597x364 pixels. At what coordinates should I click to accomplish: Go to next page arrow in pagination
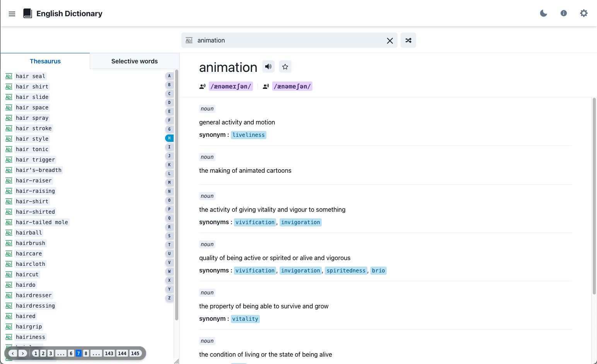(x=23, y=353)
